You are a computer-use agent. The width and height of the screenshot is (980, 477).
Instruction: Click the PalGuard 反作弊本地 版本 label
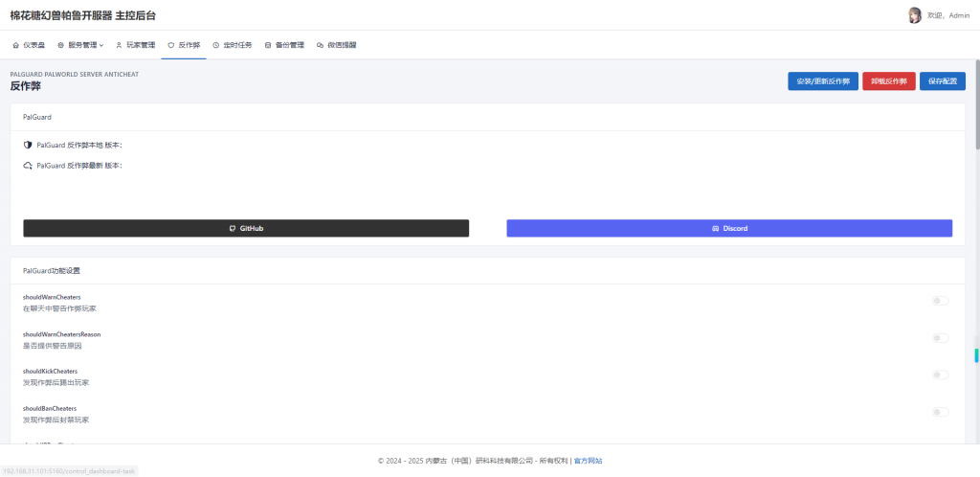click(79, 145)
